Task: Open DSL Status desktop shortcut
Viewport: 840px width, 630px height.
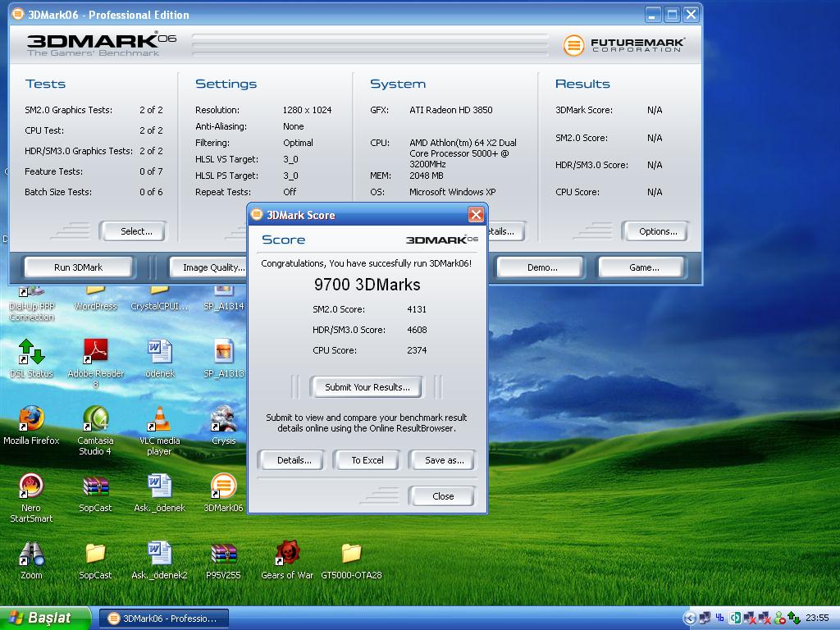Action: [x=31, y=358]
